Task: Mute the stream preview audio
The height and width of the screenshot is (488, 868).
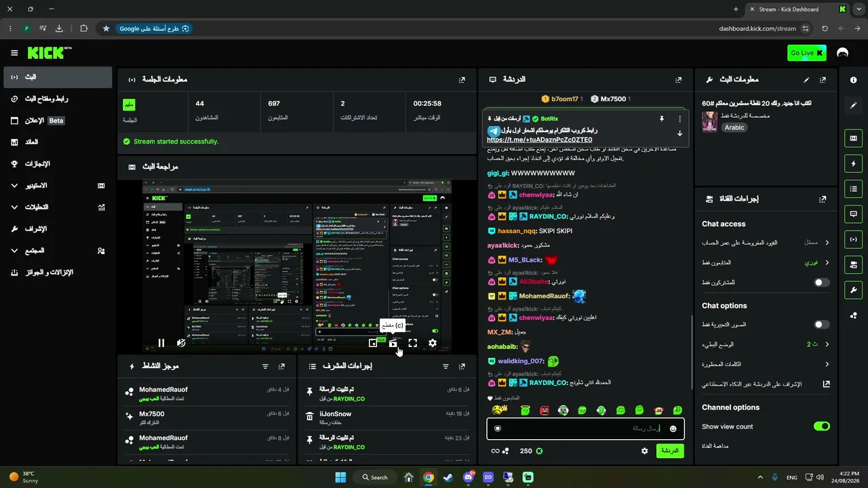Action: pos(181,343)
